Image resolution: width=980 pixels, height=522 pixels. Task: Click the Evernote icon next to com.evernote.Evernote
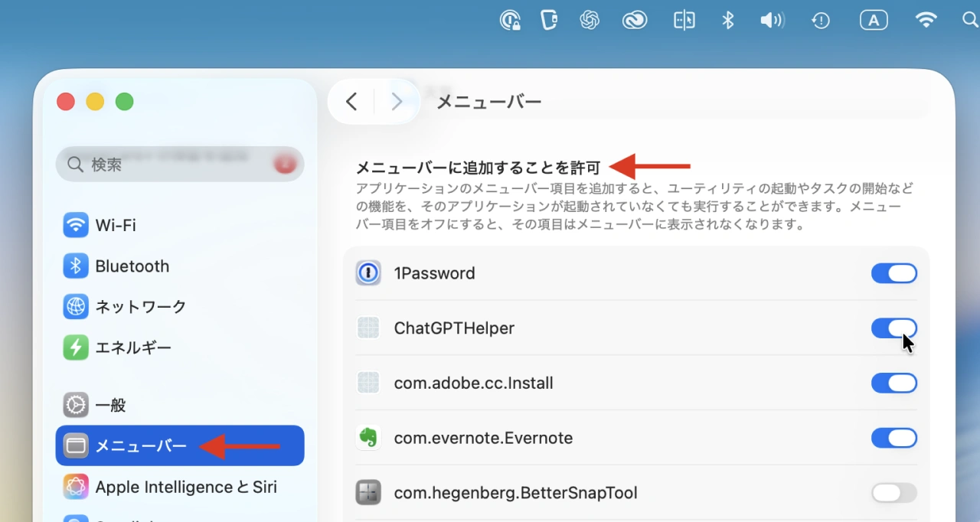click(x=368, y=438)
